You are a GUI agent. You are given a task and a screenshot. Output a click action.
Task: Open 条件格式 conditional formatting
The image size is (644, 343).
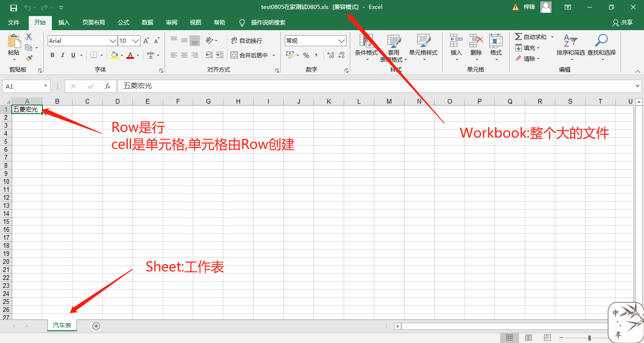(366, 47)
